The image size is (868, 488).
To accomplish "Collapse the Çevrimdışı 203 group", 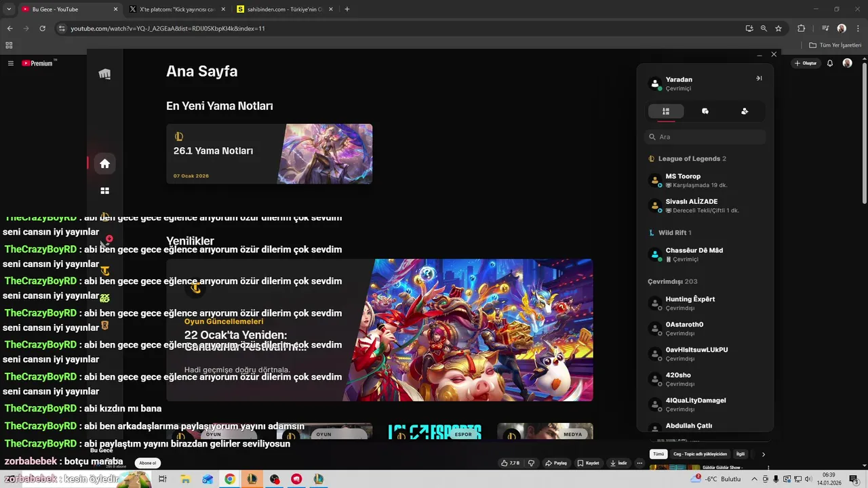I will coord(672,281).
